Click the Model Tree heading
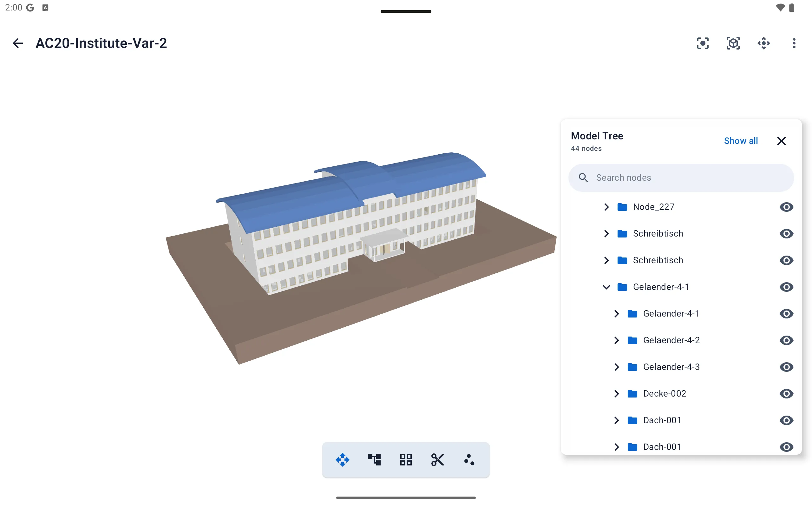 point(597,136)
